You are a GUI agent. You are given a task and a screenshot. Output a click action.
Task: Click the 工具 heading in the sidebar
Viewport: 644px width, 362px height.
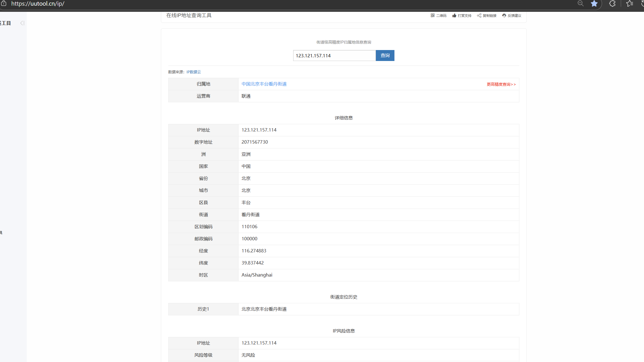pos(6,23)
